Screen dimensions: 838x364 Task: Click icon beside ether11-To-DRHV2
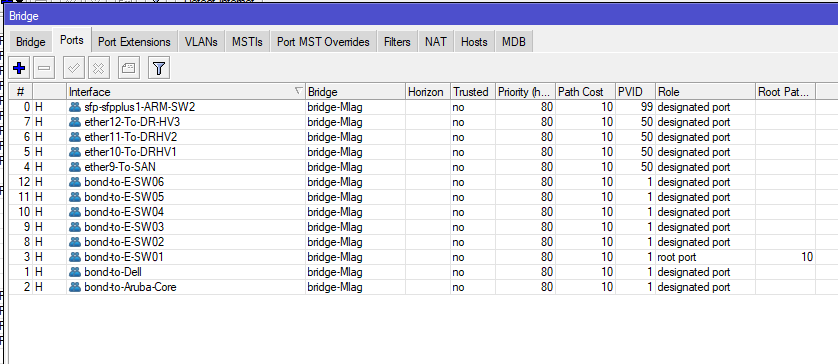75,137
